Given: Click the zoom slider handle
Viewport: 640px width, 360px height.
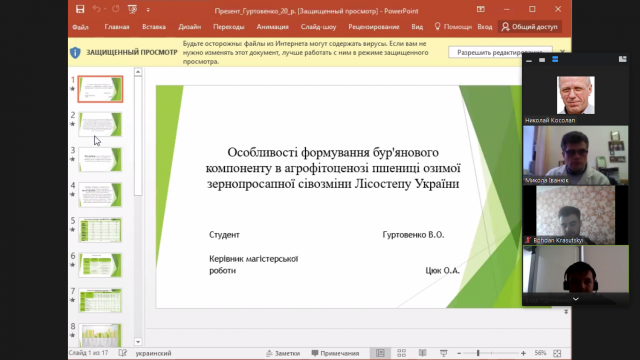Looking at the screenshot, I should tap(478, 353).
